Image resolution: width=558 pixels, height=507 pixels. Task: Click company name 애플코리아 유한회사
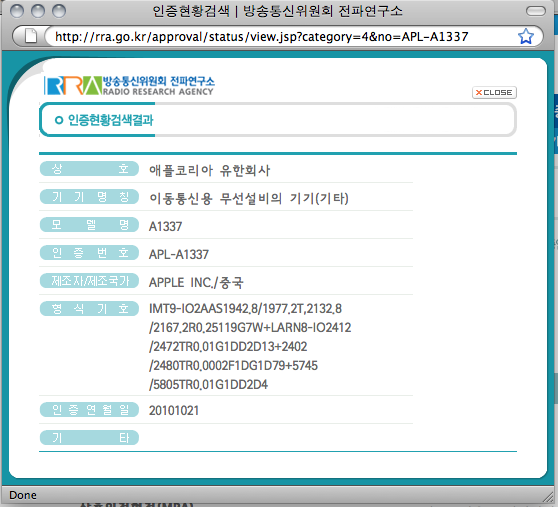[x=210, y=170]
